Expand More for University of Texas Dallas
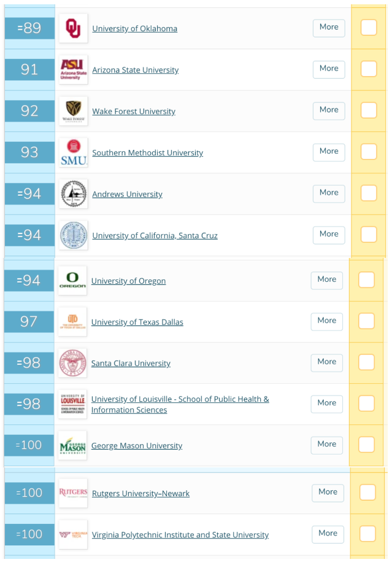This screenshot has height=562, width=392. [326, 321]
